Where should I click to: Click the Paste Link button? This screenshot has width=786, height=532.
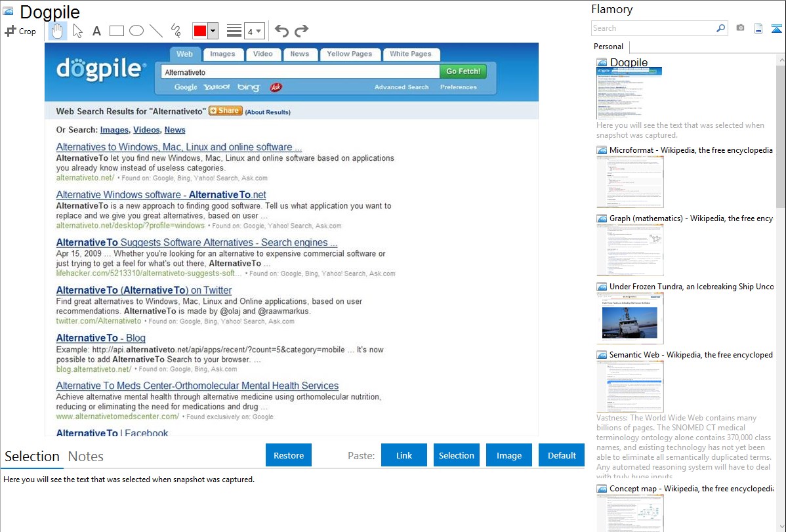[x=404, y=455]
